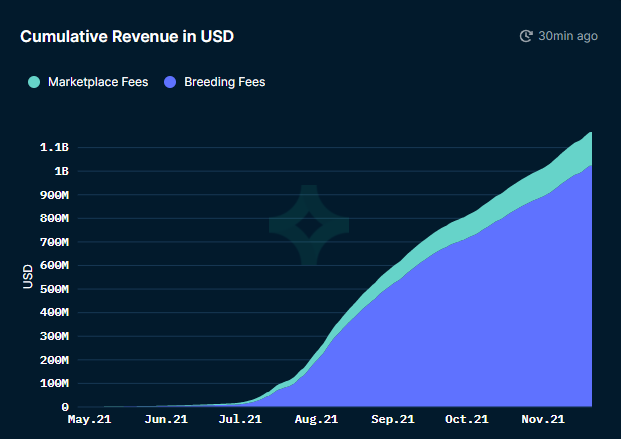Click the 1.1B y-axis tick label

[54, 147]
